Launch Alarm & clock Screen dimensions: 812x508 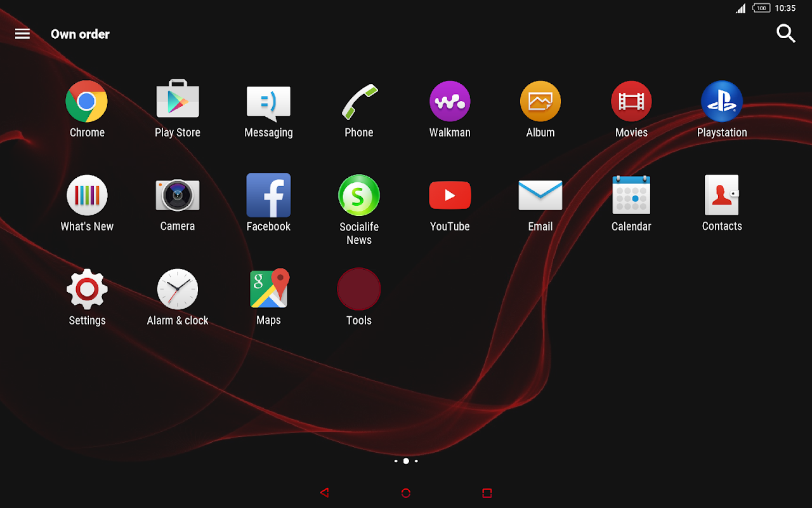(178, 289)
